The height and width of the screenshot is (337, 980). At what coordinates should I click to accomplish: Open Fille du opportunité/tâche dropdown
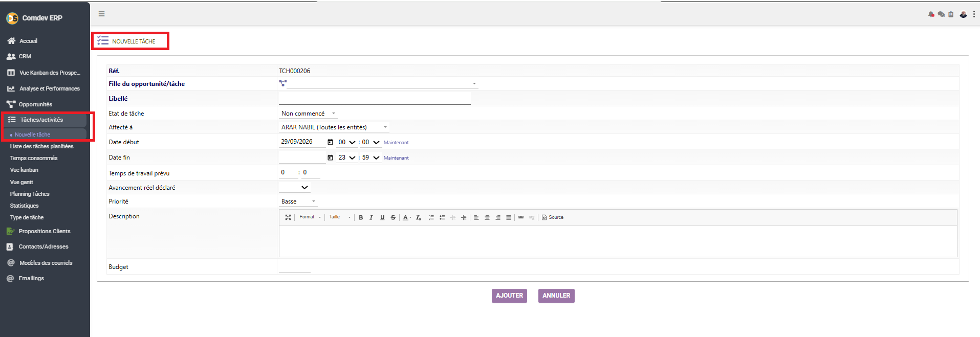coord(382,83)
